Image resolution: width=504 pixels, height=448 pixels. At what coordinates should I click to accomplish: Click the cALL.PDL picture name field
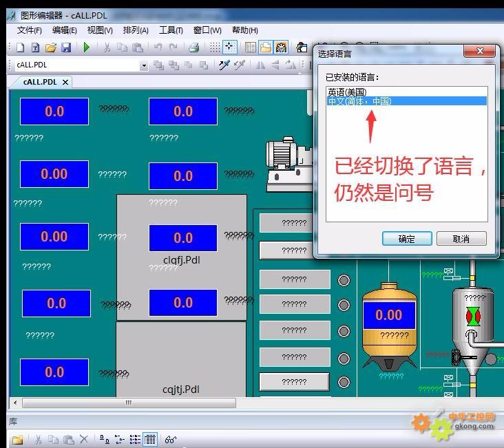click(x=78, y=65)
